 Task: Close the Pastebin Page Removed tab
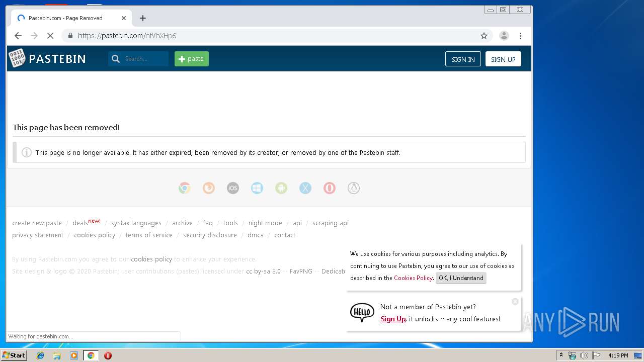124,18
